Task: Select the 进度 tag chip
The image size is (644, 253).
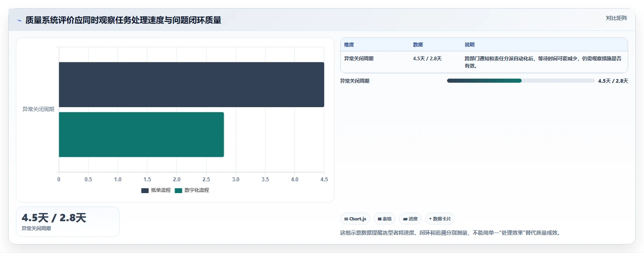Action: point(410,219)
